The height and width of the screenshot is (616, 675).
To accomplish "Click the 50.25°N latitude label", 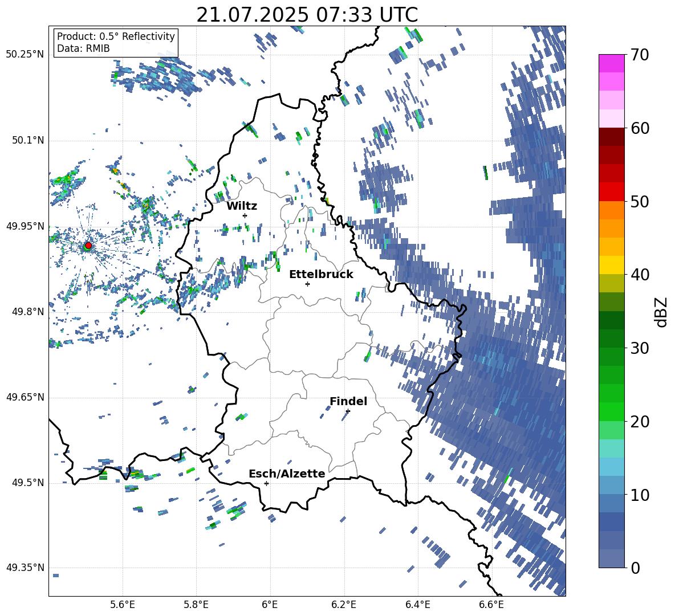I will pyautogui.click(x=25, y=55).
